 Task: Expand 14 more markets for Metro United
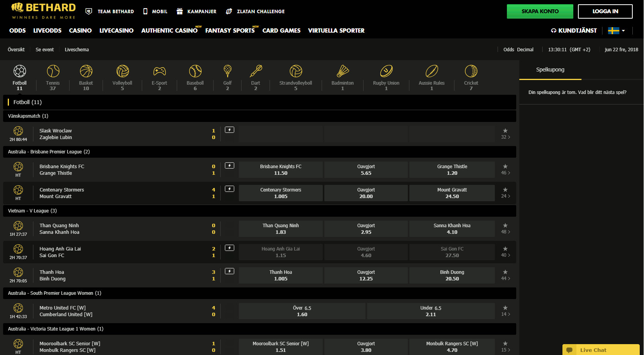coord(506,314)
